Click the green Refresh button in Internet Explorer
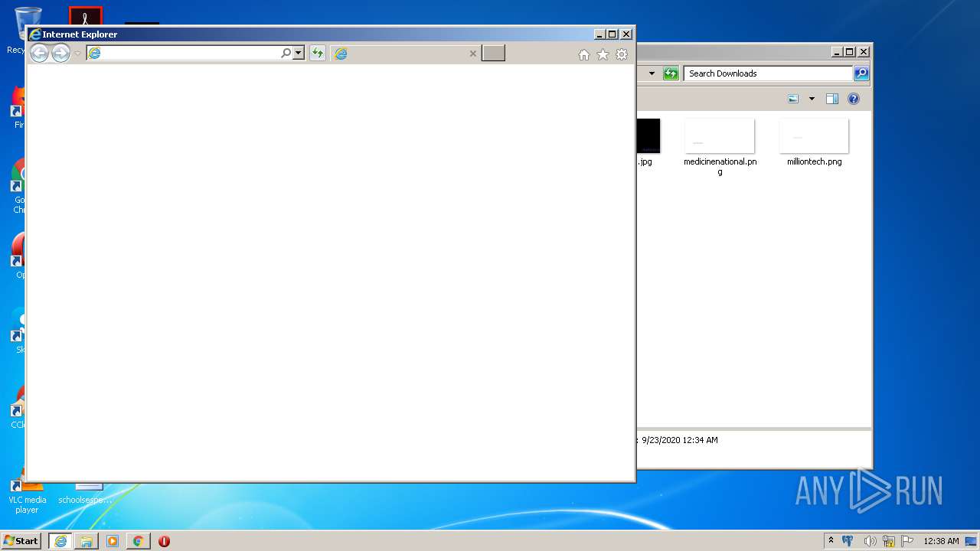980x551 pixels. [x=317, y=53]
